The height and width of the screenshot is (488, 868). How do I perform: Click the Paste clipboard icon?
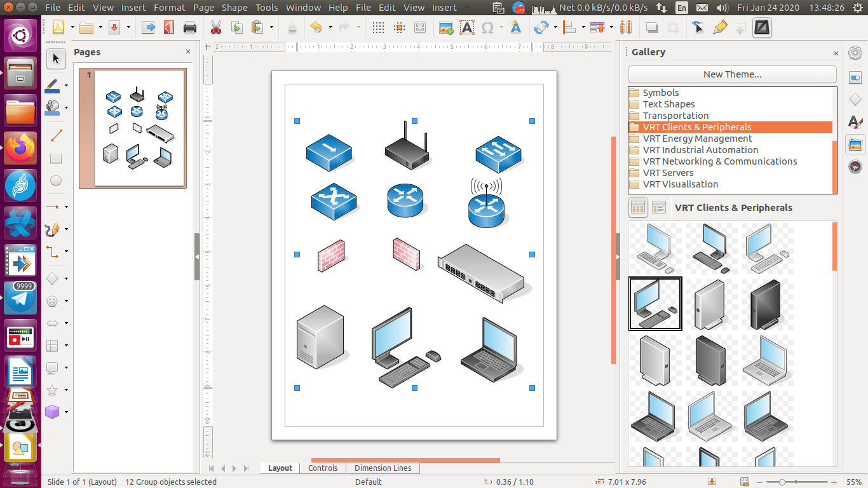coord(257,27)
